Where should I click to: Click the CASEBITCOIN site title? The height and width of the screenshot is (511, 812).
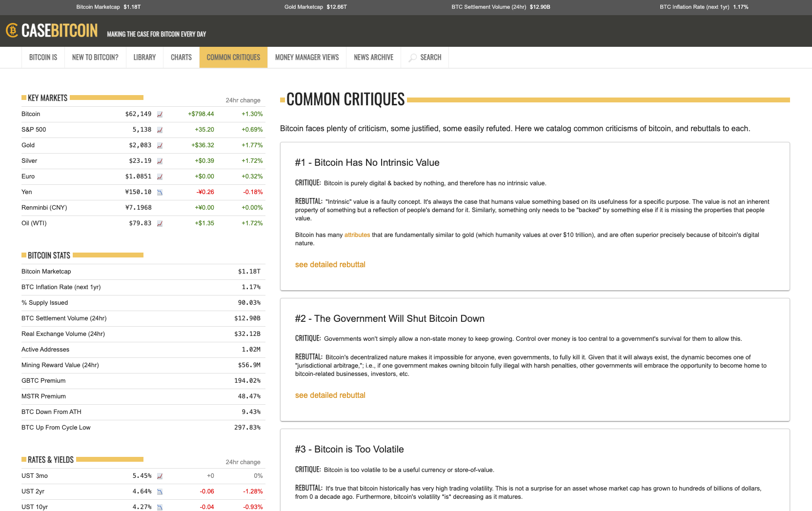60,30
